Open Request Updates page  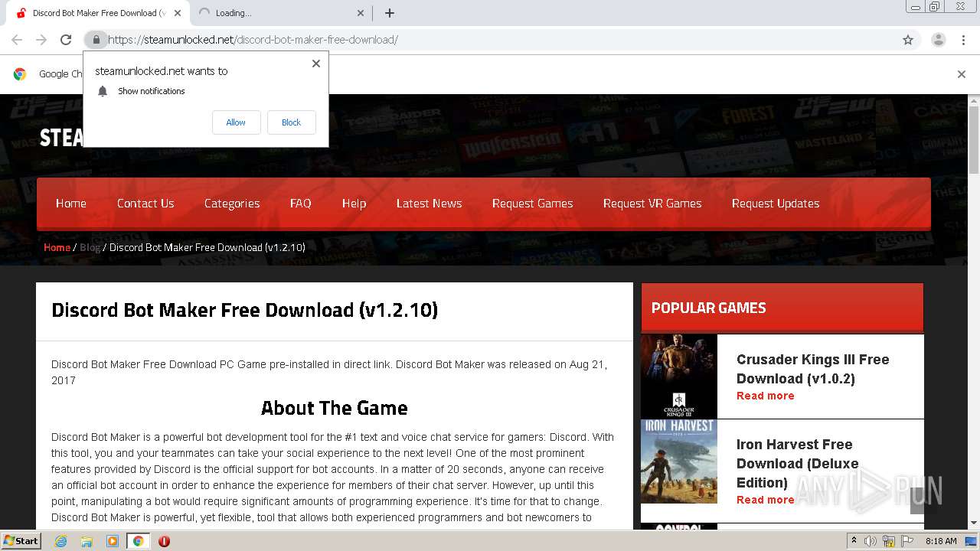[776, 204]
